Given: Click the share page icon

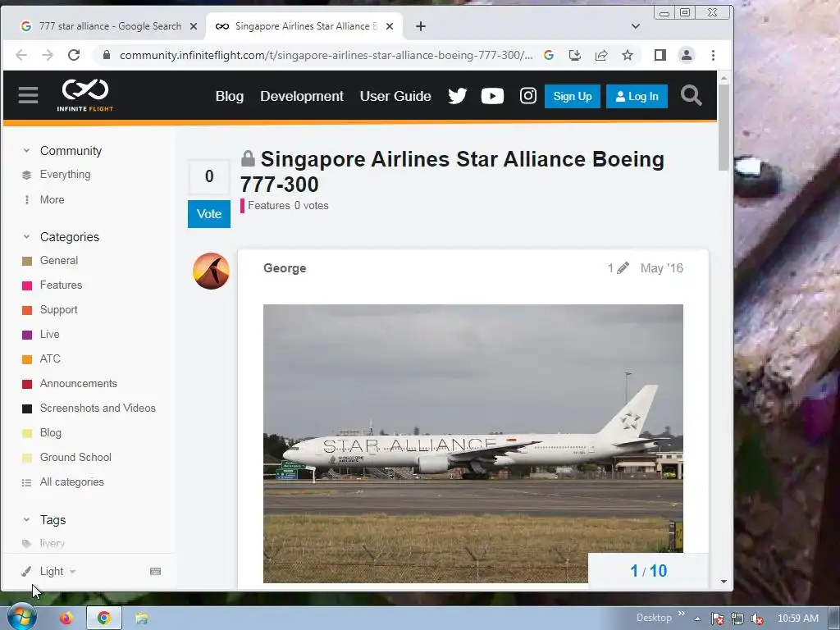Looking at the screenshot, I should coord(601,55).
